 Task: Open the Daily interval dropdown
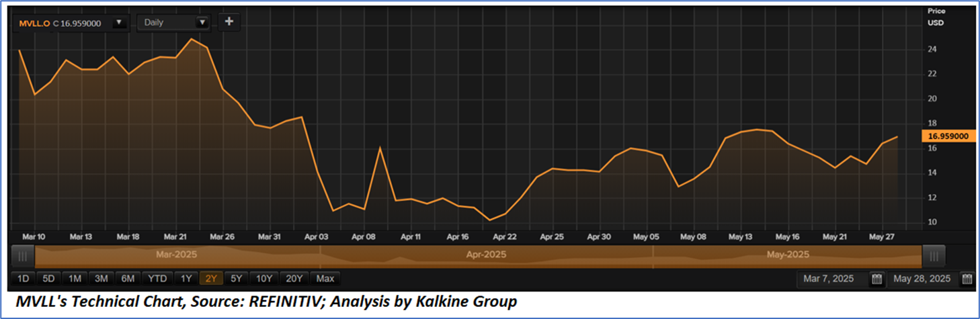coord(173,22)
